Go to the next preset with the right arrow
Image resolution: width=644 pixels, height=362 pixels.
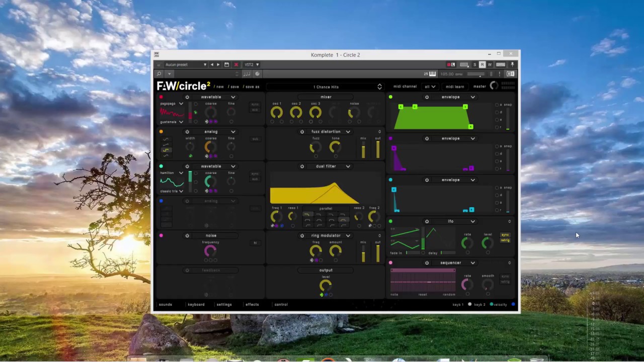218,64
